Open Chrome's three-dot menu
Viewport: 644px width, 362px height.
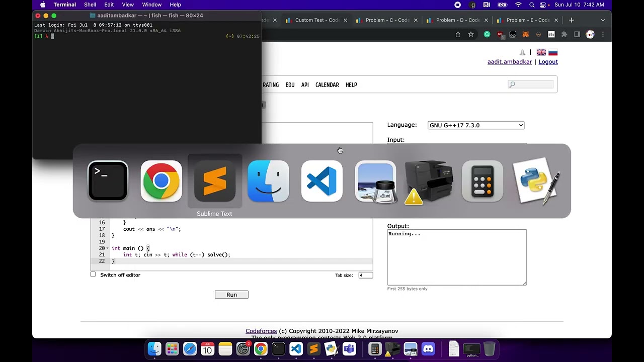[x=603, y=34]
